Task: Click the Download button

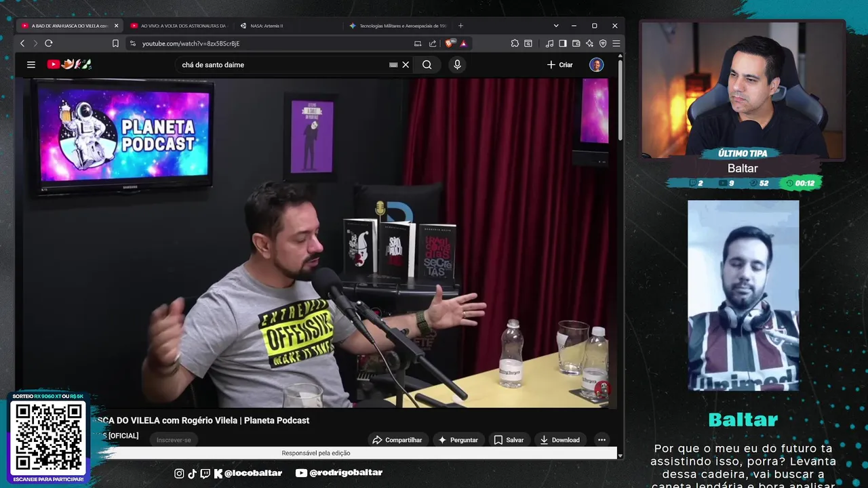Action: 559,440
